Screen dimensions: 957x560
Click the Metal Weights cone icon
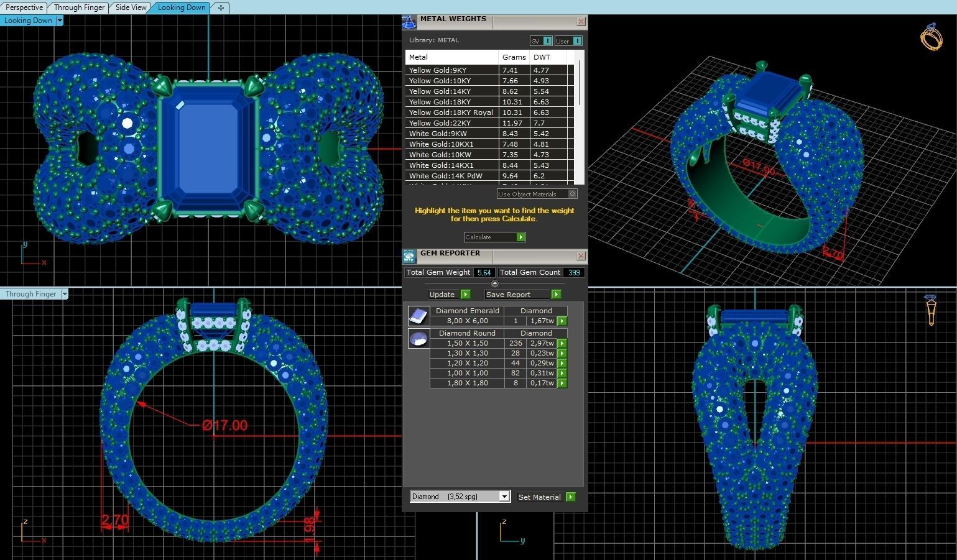[409, 22]
